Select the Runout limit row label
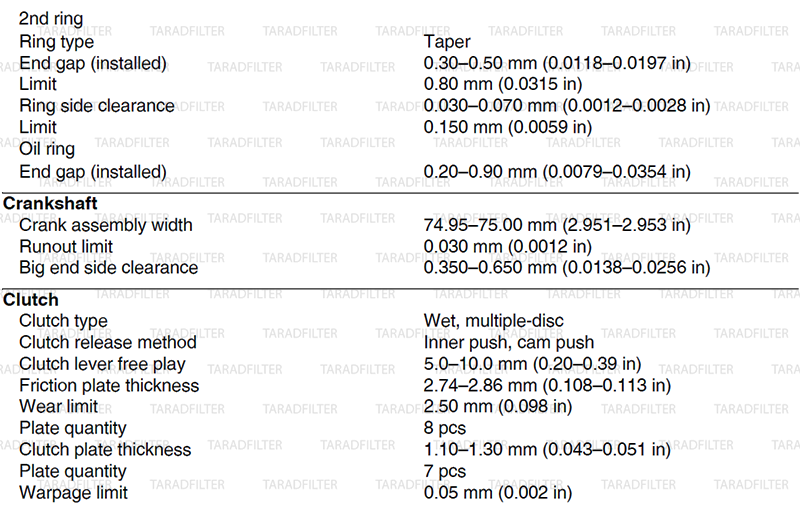 tap(66, 246)
